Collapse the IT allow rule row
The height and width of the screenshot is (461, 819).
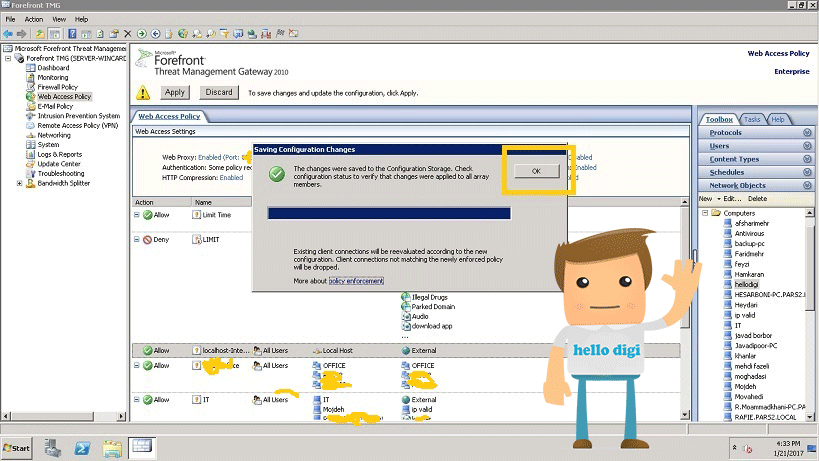[136, 399]
